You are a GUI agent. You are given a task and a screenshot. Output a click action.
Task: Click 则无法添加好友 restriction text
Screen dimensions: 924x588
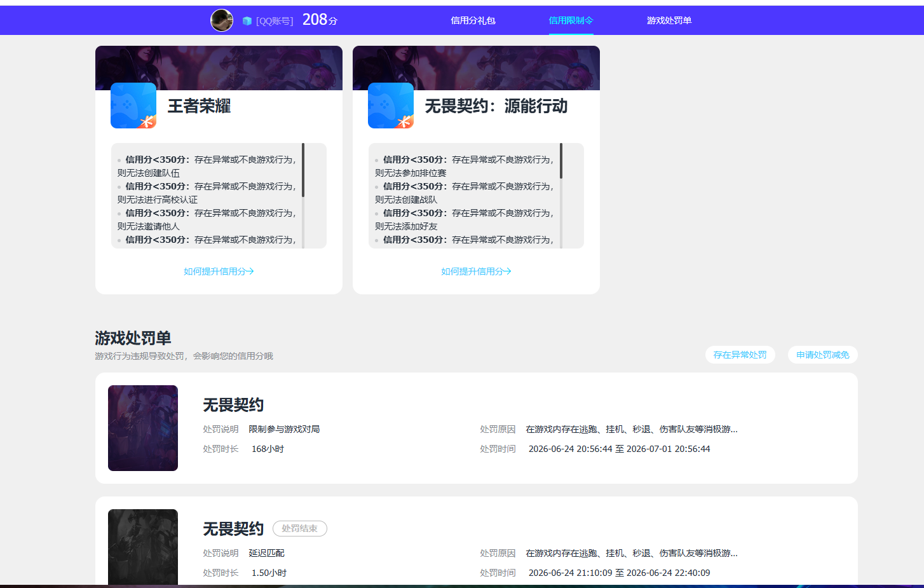406,226
